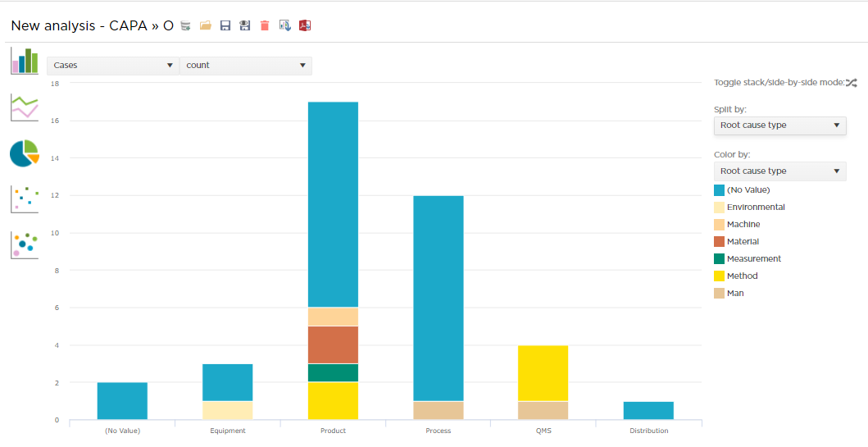Click the open folder icon
Viewport: 868px width, 447px height.
[206, 25]
